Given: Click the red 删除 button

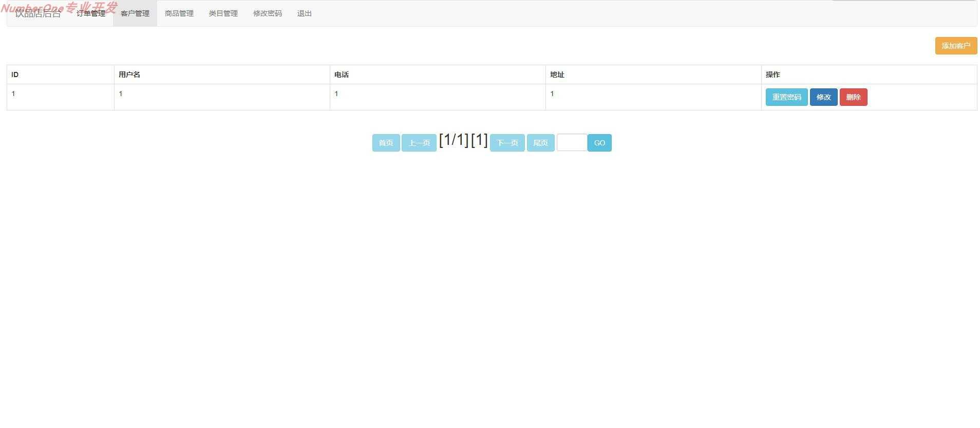Looking at the screenshot, I should tap(853, 97).
